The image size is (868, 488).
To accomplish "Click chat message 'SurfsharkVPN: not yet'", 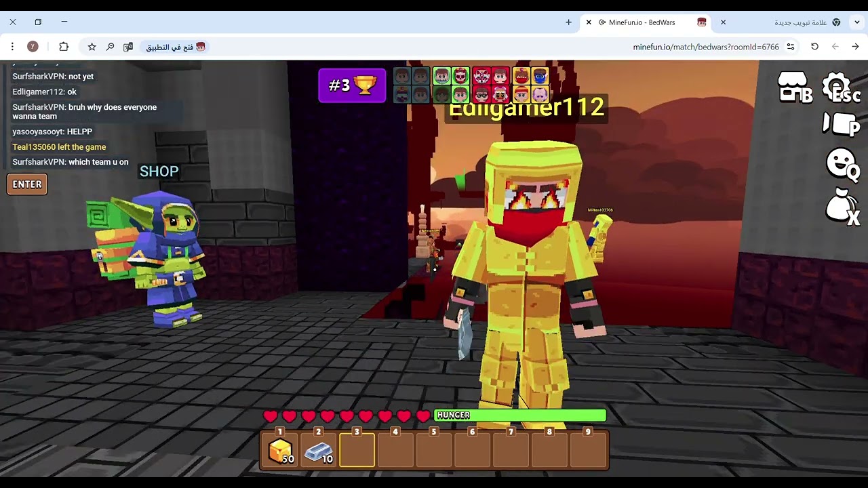I will pos(53,77).
